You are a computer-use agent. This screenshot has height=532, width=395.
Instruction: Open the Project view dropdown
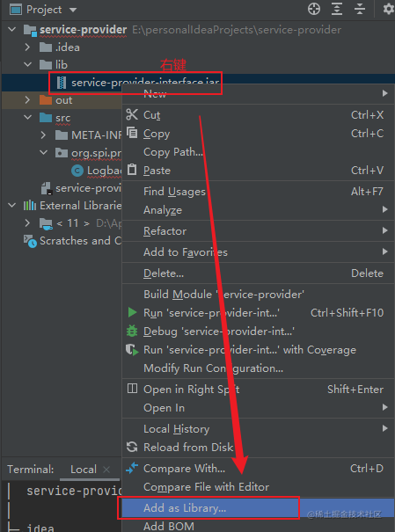click(73, 10)
